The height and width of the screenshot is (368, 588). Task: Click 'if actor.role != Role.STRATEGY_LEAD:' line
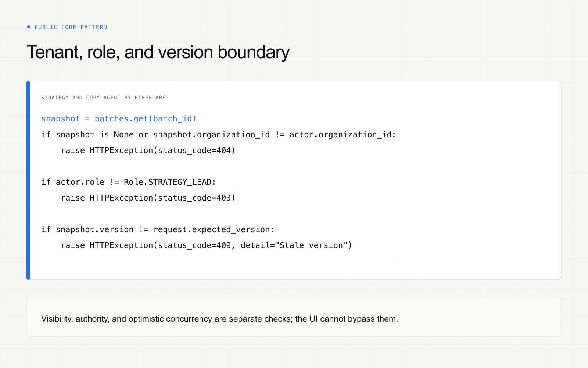point(129,182)
